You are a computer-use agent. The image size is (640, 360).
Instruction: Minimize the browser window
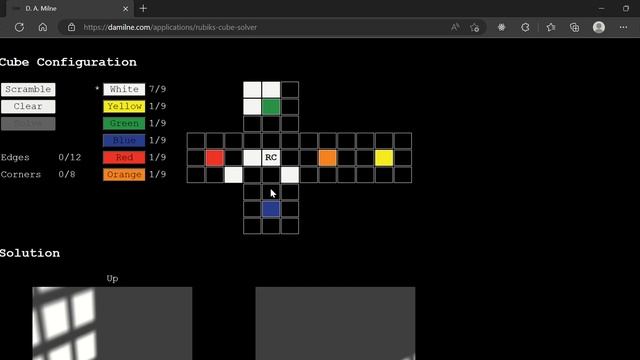(x=601, y=8)
